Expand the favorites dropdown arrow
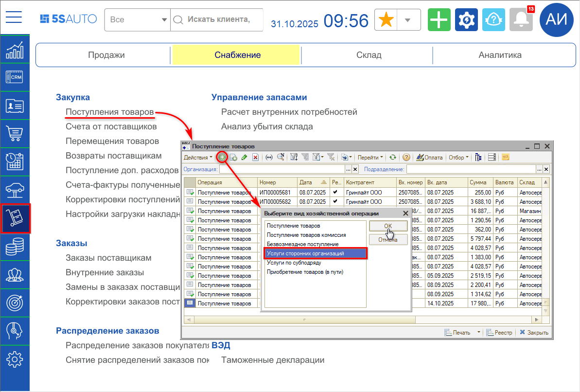This screenshot has width=580, height=392. tap(408, 20)
